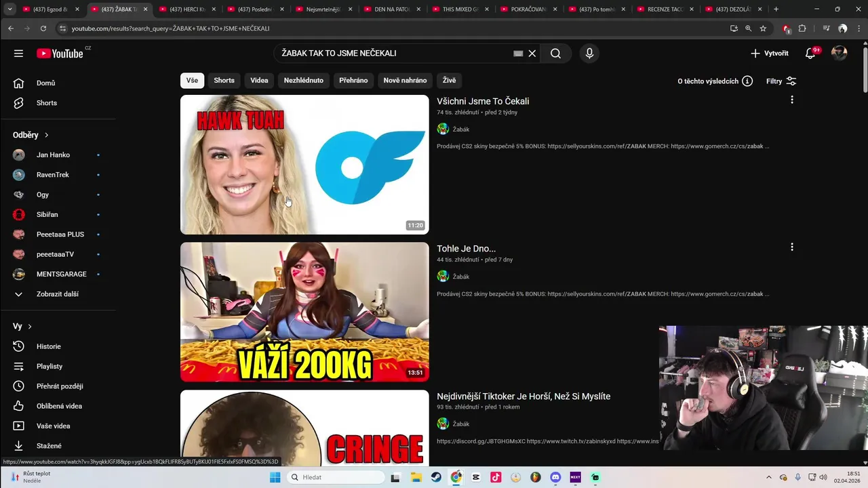Expand the Vy section
The image size is (868, 488).
pos(22,326)
